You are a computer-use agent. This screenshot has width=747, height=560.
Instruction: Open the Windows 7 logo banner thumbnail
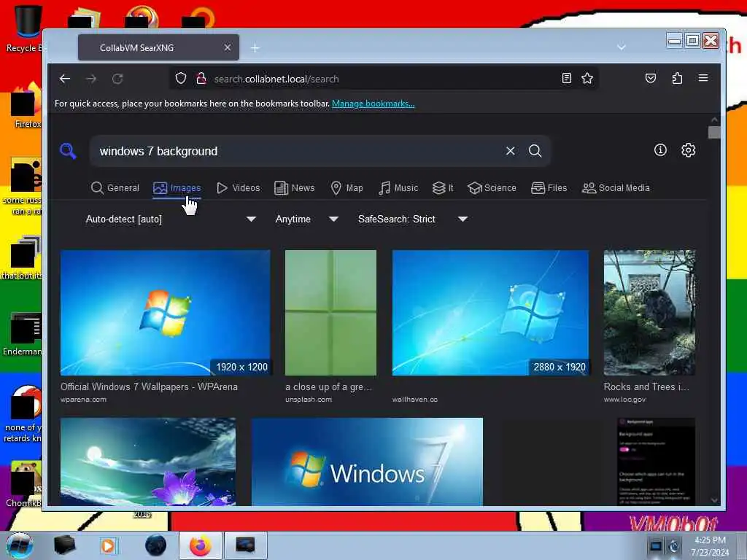tap(367, 462)
